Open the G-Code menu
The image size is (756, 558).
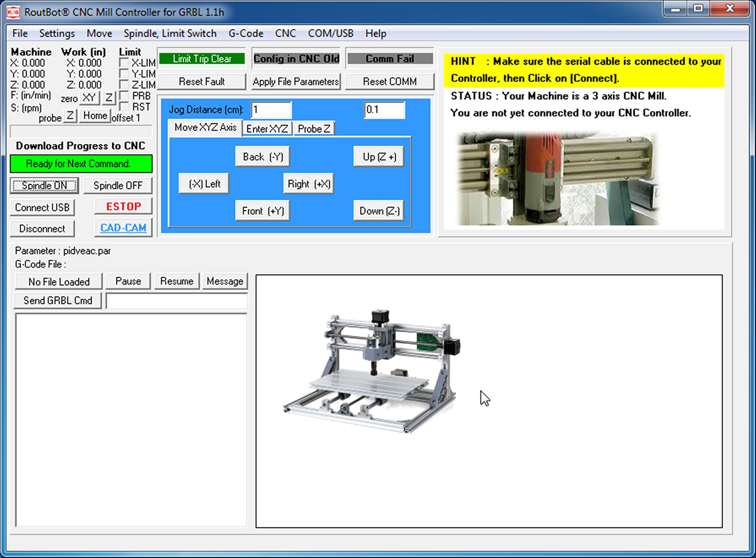coord(246,33)
